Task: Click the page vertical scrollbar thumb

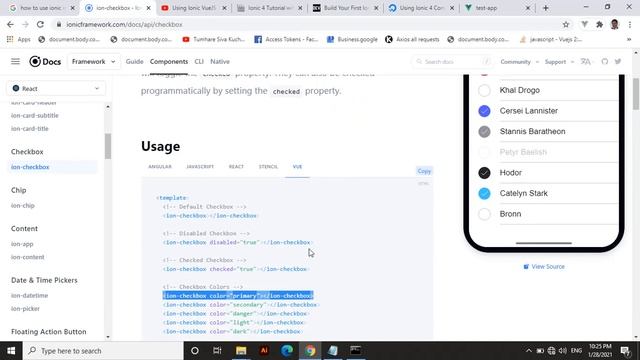Action: click(x=636, y=93)
